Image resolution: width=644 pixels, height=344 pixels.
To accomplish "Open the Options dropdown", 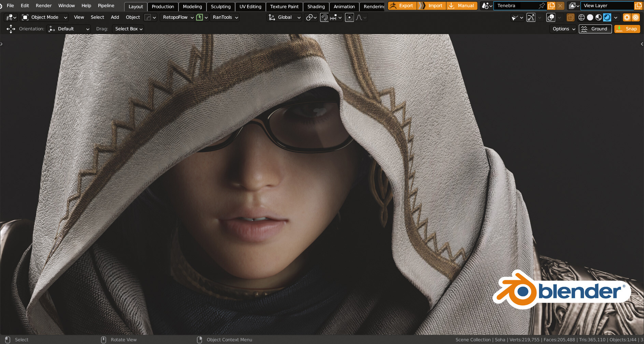I will [563, 29].
